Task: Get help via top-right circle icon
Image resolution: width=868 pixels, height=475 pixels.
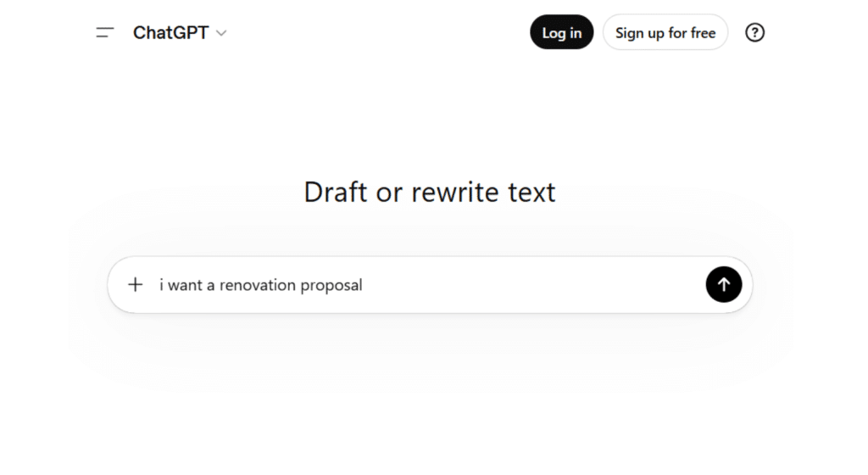Action: pyautogui.click(x=754, y=33)
